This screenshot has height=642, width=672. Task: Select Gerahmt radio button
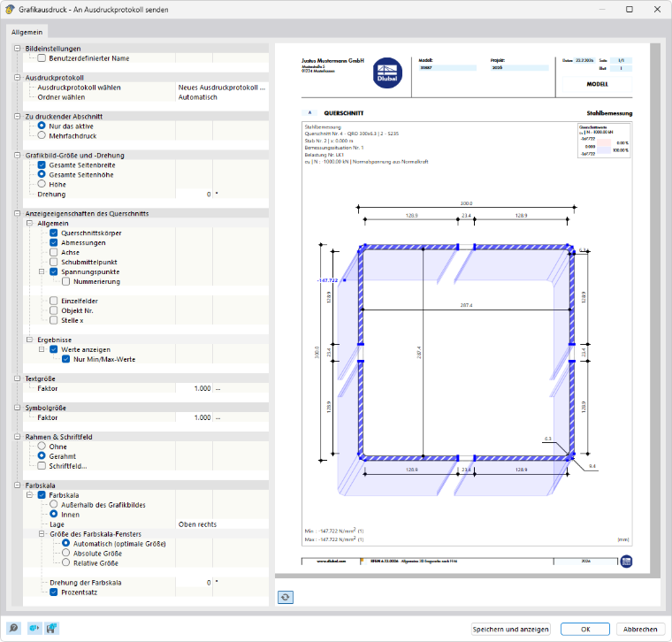click(x=42, y=456)
